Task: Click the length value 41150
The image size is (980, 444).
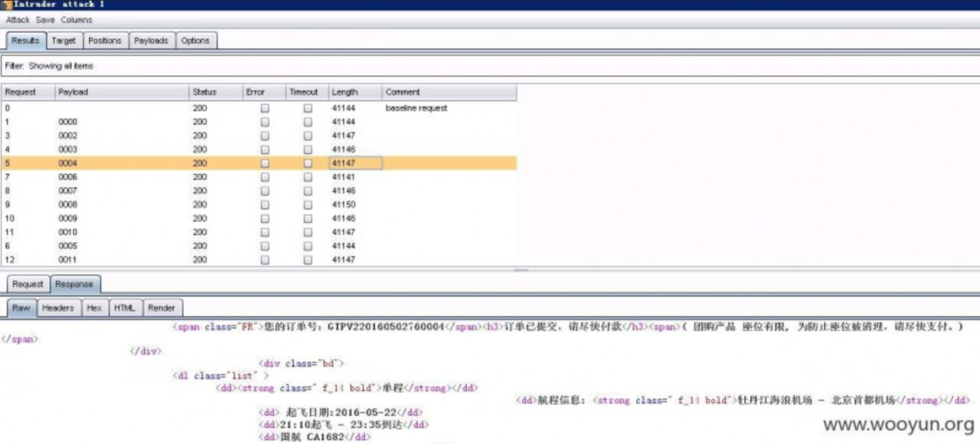Action: [344, 204]
